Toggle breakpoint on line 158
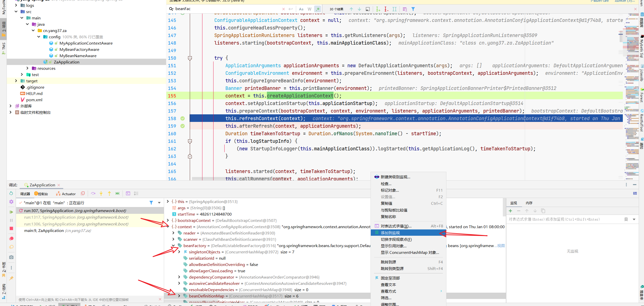Viewport: 644px width, 306px height. pos(182,118)
